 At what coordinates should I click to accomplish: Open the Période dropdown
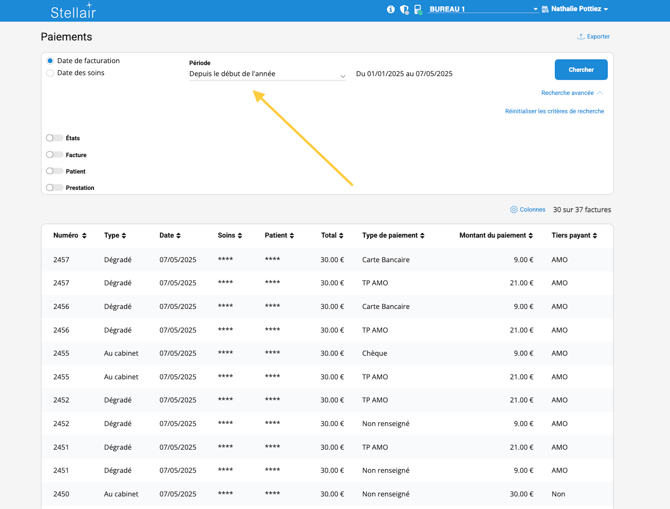(x=267, y=75)
